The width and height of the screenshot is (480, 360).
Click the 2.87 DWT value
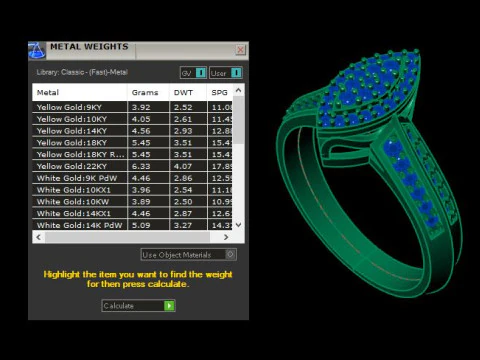pos(183,214)
